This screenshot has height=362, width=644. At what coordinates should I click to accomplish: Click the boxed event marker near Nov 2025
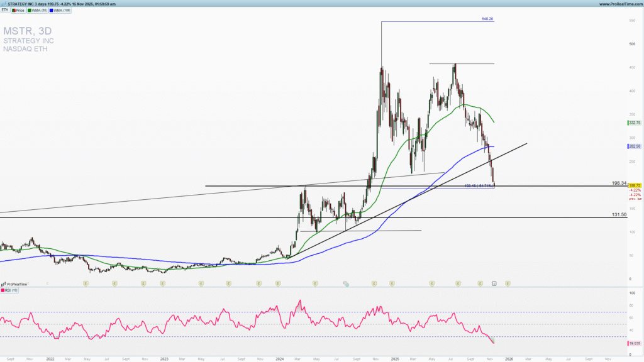pyautogui.click(x=494, y=284)
